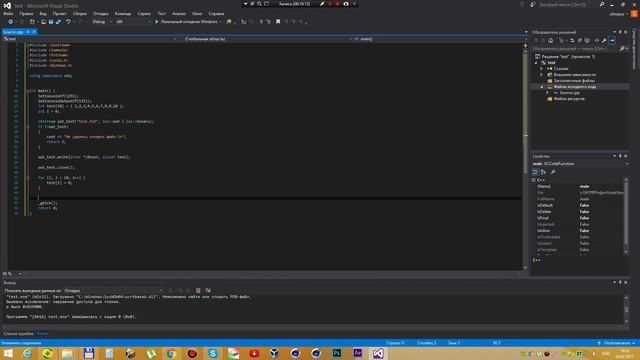The width and height of the screenshot is (640, 360).
Task: Select the IsDefault property row
Action: coord(579,205)
